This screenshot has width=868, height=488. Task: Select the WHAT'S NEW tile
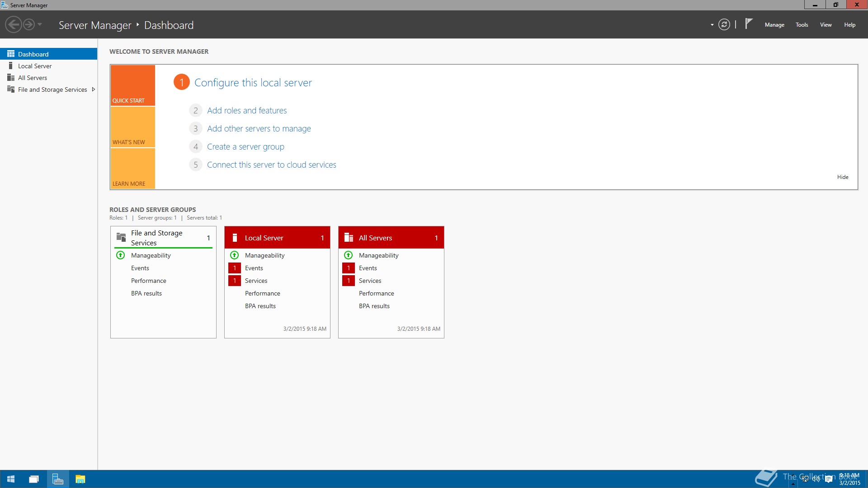tap(133, 127)
